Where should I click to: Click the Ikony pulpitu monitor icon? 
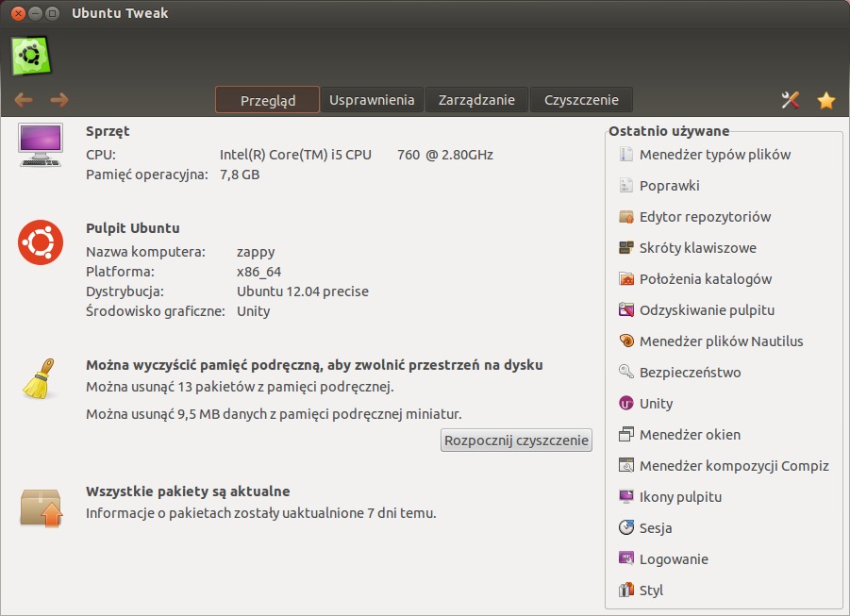pos(626,497)
